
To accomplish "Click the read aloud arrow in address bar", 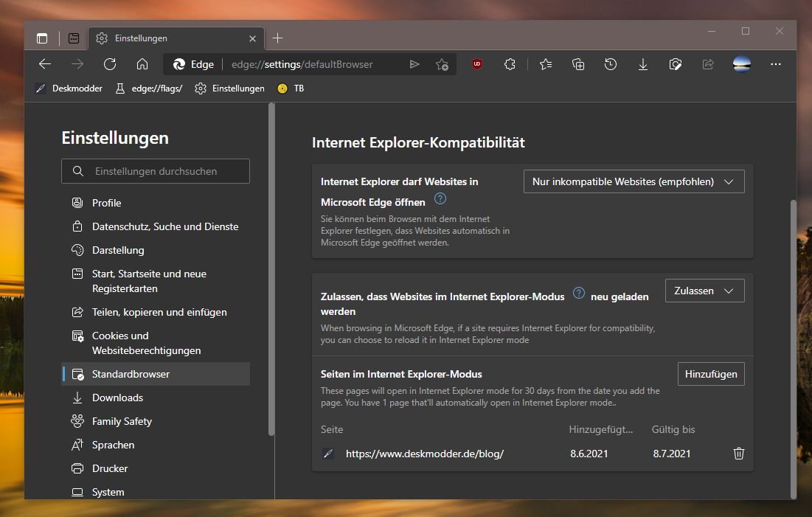I will tap(414, 64).
